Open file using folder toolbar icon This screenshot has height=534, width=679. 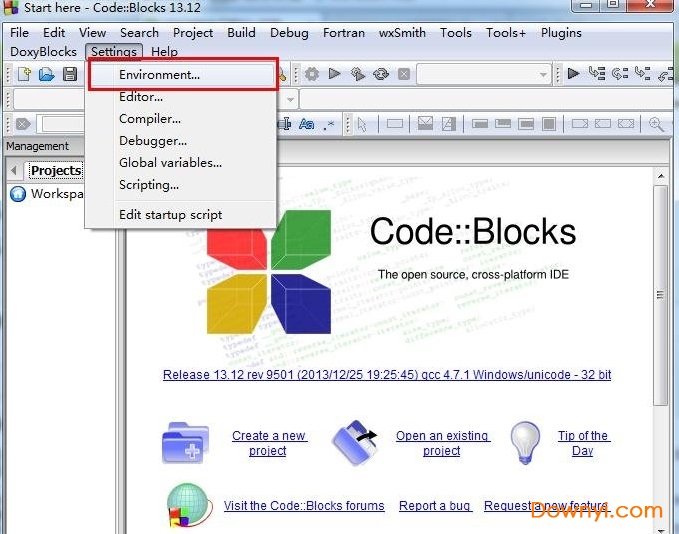coord(47,74)
